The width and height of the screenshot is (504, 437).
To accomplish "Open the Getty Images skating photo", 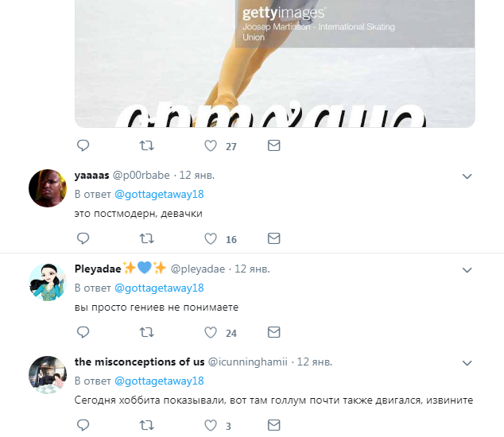I will pos(275,64).
